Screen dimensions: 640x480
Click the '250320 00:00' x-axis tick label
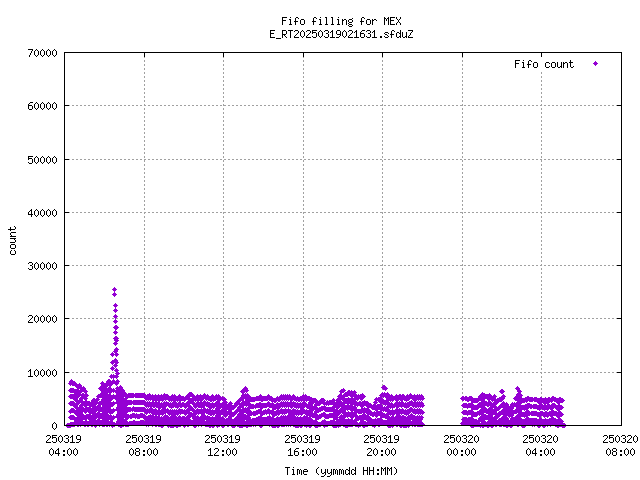(462, 446)
